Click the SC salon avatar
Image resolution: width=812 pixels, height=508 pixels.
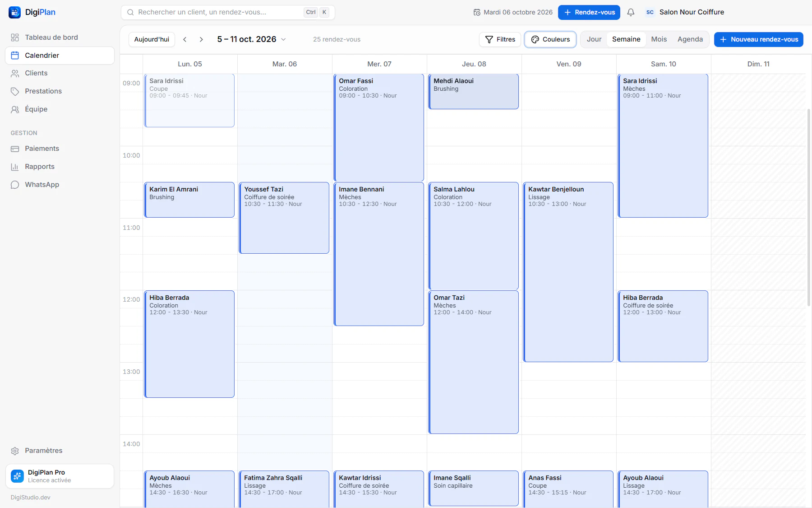650,12
